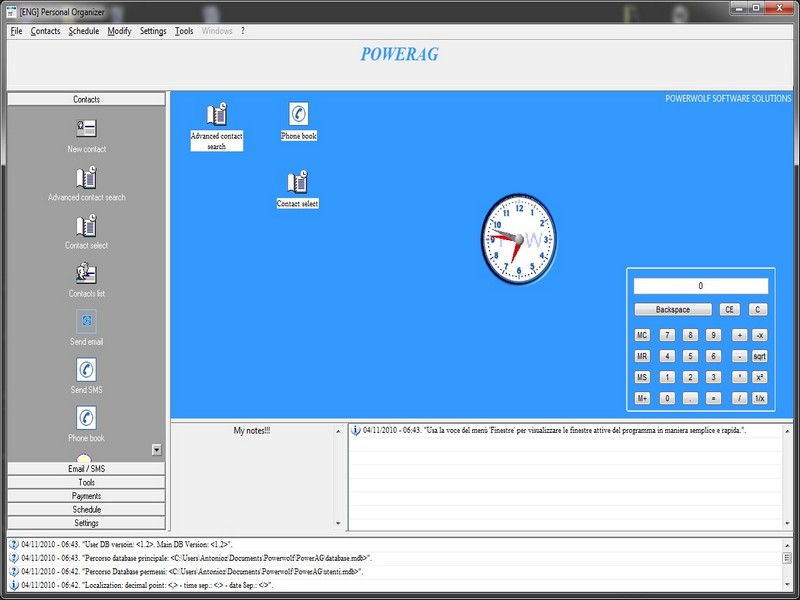The height and width of the screenshot is (600, 800).
Task: Select the Contacts list sidebar icon
Action: [x=86, y=273]
